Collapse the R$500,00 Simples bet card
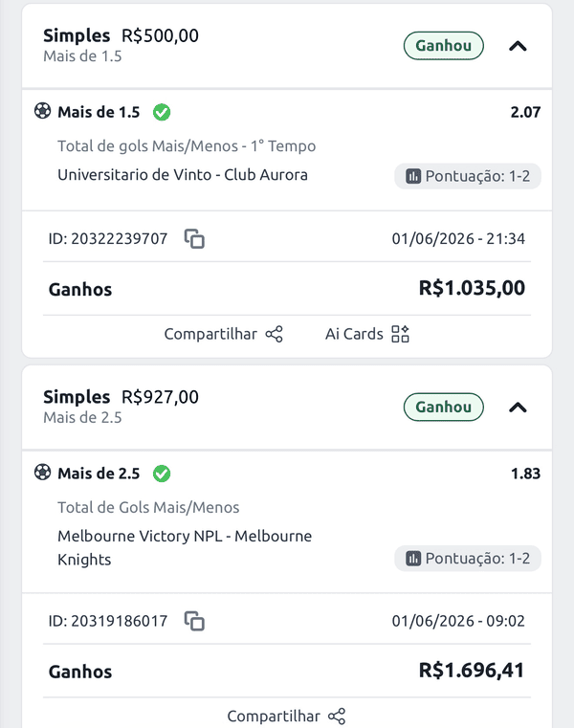The height and width of the screenshot is (728, 574). [518, 46]
